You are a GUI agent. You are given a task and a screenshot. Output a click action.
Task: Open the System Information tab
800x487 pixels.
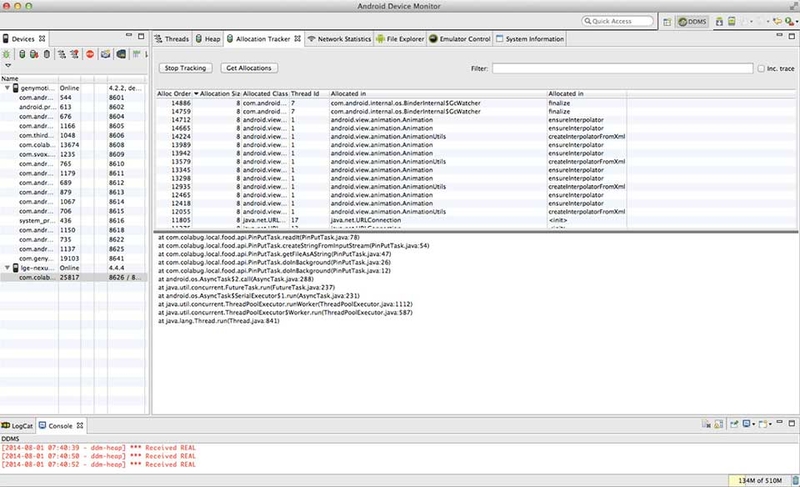point(530,39)
